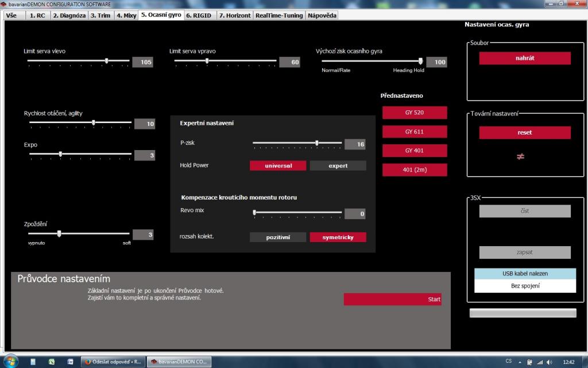Click the Firefox taskbar item
Viewport: 588px width, 368px height.
coord(113,362)
